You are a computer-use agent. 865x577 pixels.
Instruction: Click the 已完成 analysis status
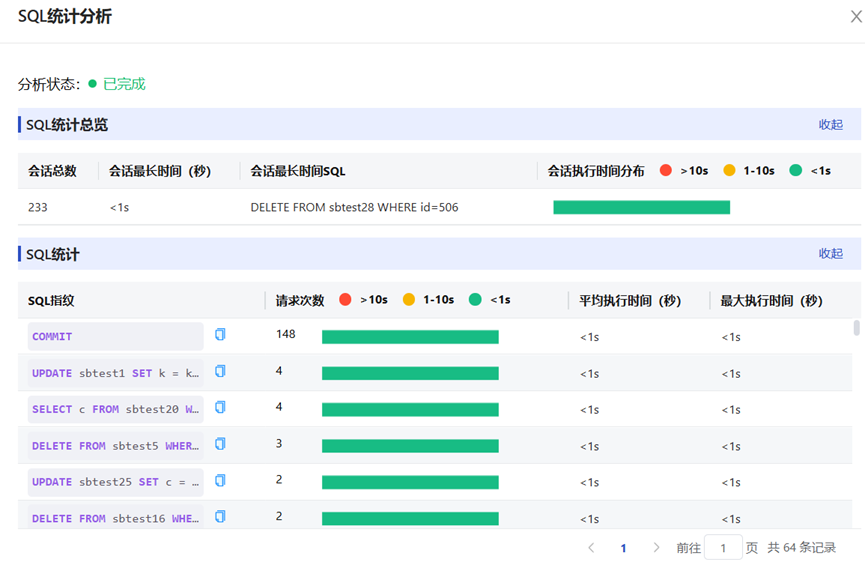(x=124, y=84)
